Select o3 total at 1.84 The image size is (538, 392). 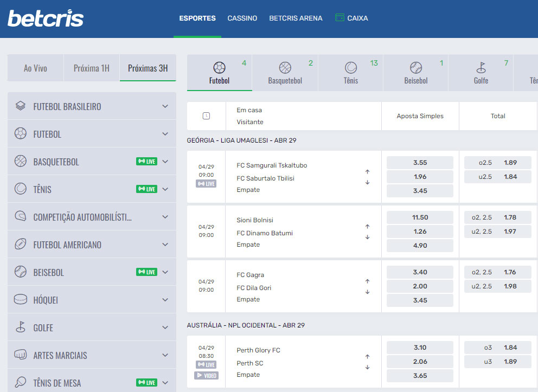498,348
